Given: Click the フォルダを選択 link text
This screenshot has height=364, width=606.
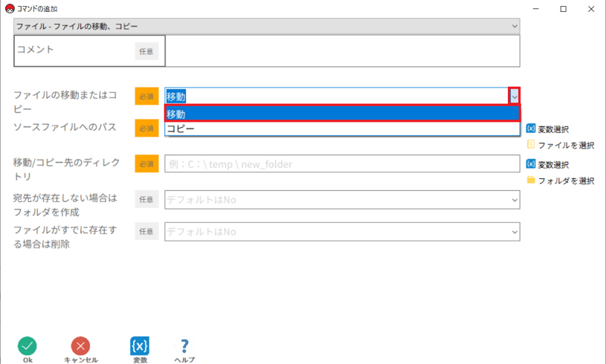Looking at the screenshot, I should [566, 181].
